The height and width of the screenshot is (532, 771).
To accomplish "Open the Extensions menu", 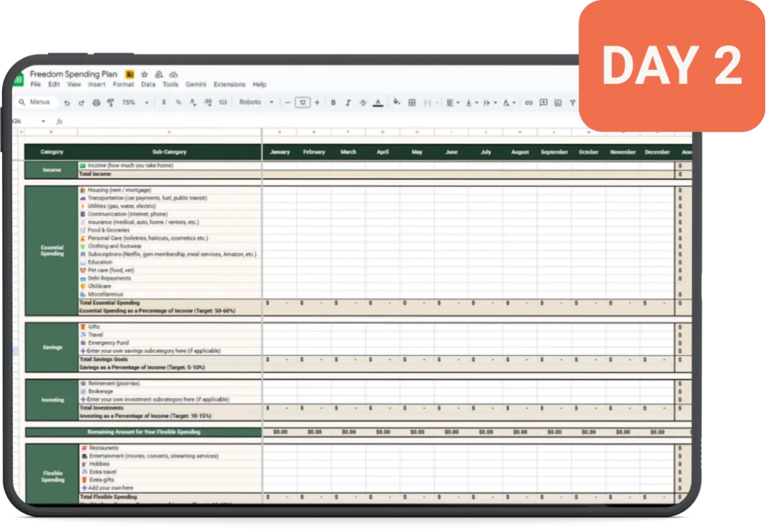I will [229, 84].
